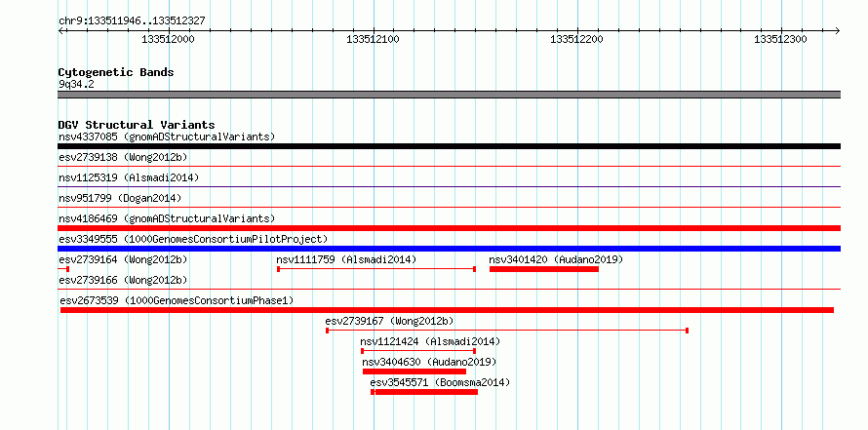
Task: Open the esv2739164 (Wong2012b) label
Action: (123, 259)
